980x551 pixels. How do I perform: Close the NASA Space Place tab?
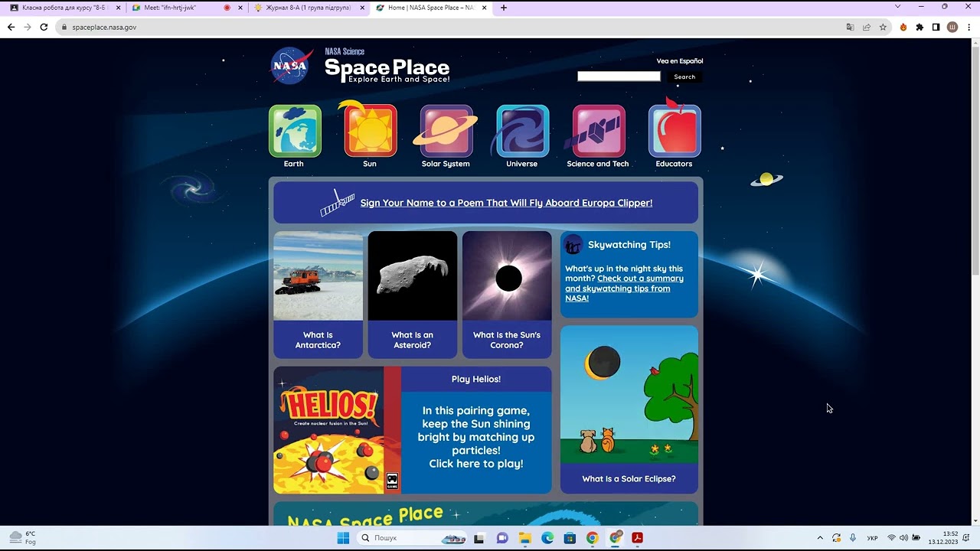coord(484,8)
